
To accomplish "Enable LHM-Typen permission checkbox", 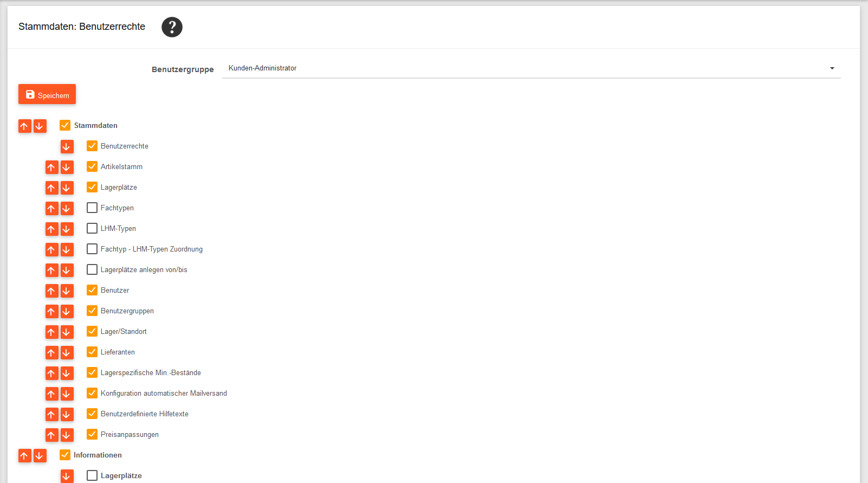I will pos(92,228).
